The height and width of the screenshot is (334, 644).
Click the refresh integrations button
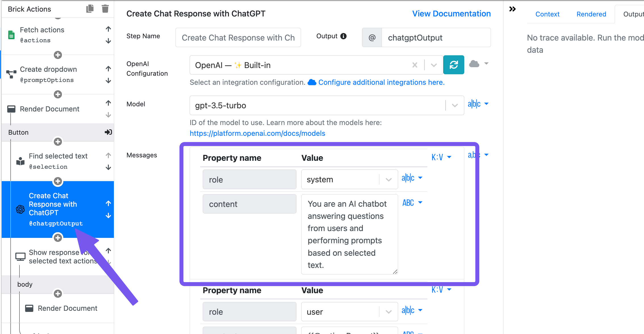pos(453,65)
